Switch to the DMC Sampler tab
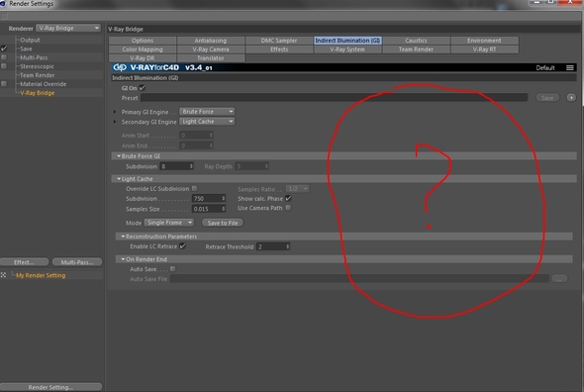The width and height of the screenshot is (584, 392). pos(279,41)
